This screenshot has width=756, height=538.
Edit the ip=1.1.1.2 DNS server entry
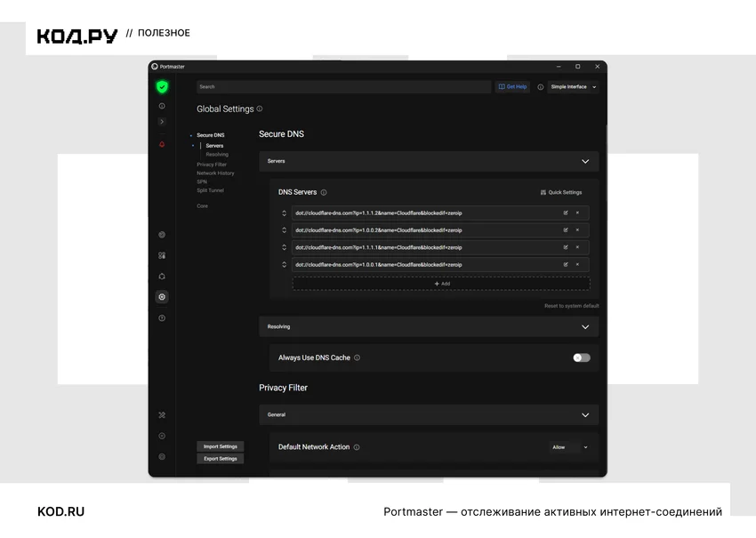pos(566,213)
